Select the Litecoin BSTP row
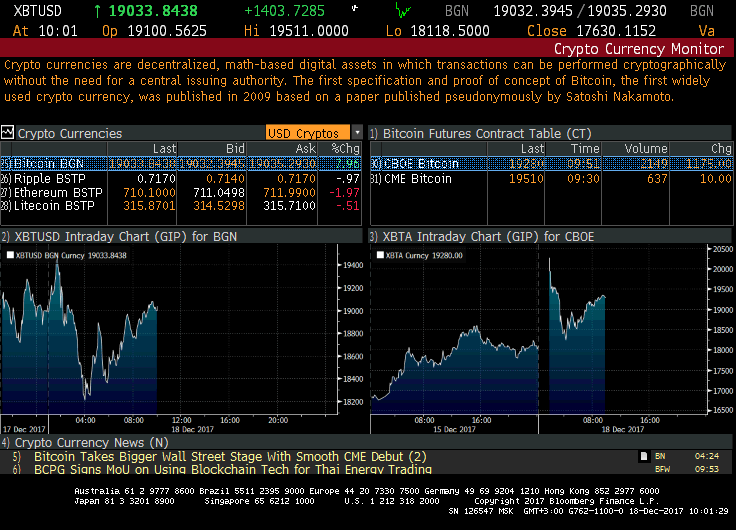Viewport: 736px width, 530px height. coord(181,206)
